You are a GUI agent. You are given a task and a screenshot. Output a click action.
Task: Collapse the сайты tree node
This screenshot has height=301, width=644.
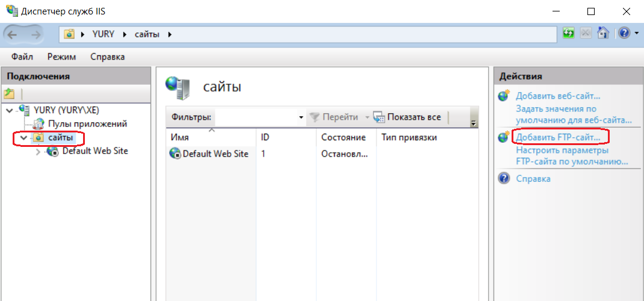23,138
